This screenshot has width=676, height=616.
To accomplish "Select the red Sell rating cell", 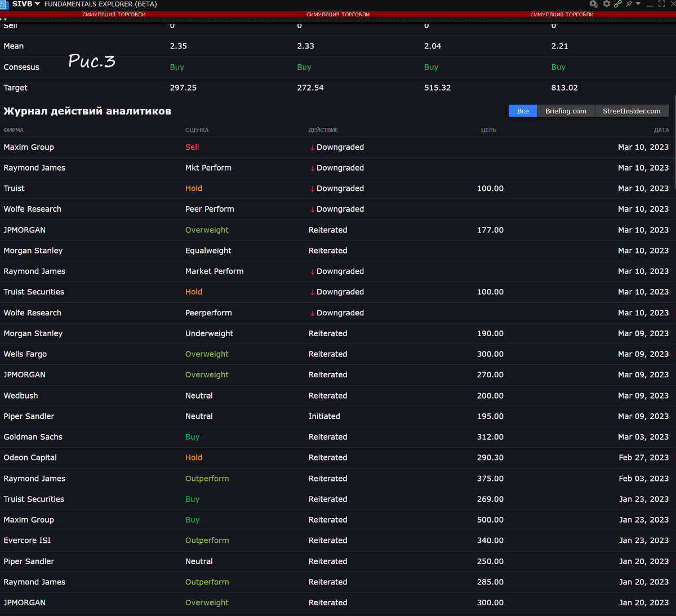I will (192, 147).
